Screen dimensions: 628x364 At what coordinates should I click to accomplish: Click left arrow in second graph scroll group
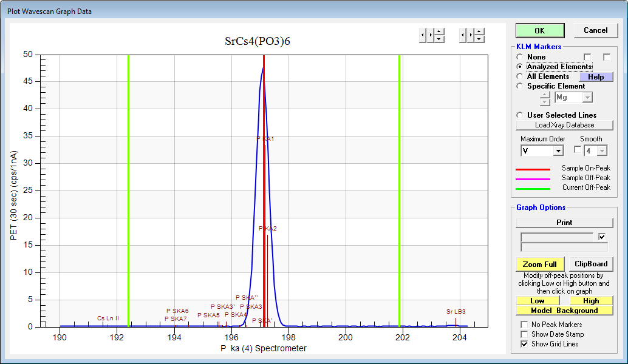point(463,35)
